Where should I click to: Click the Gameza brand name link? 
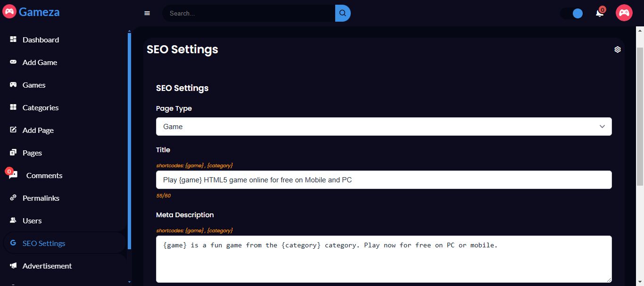(x=39, y=12)
